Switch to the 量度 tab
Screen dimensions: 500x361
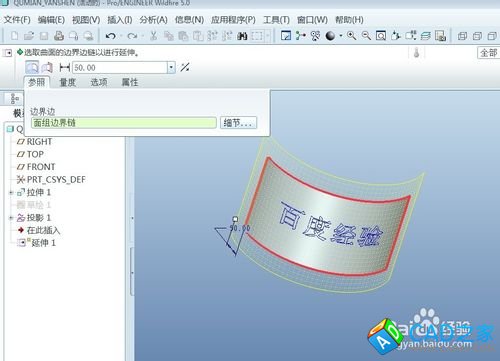tap(68, 82)
